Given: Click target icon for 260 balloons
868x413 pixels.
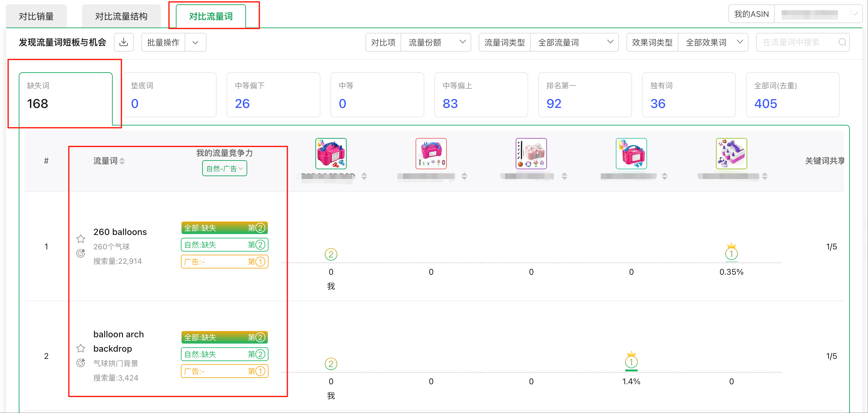Looking at the screenshot, I should click(80, 253).
